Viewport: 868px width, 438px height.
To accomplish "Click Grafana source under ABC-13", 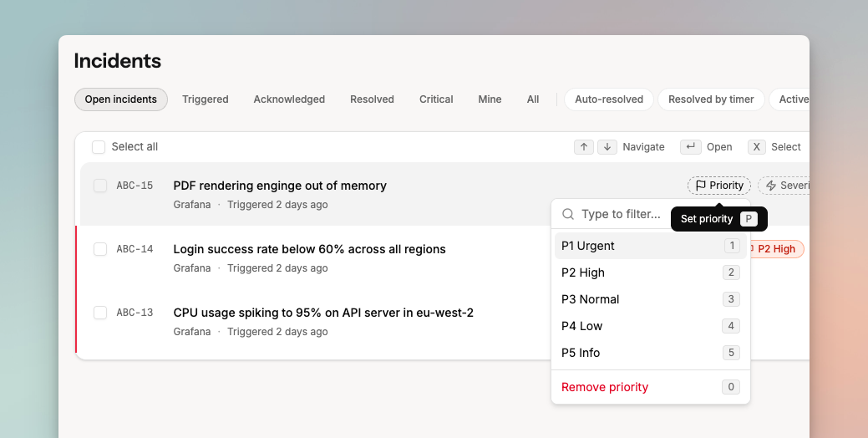I will [x=192, y=332].
